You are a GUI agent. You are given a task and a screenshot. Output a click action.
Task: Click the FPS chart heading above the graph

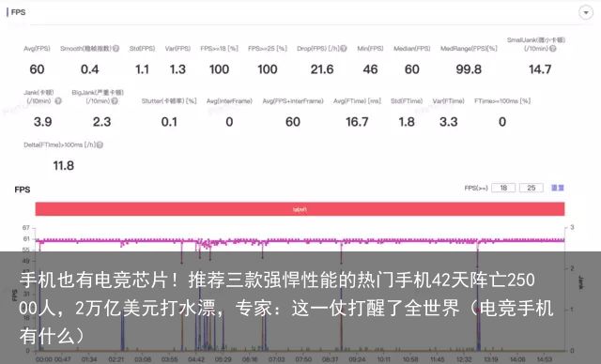[23, 190]
